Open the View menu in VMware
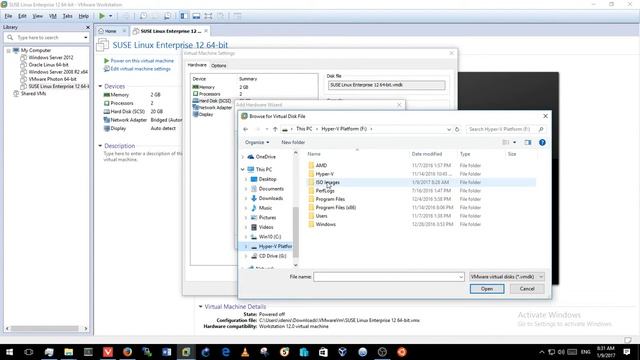Viewport: 640px width, 360px height. [x=38, y=16]
